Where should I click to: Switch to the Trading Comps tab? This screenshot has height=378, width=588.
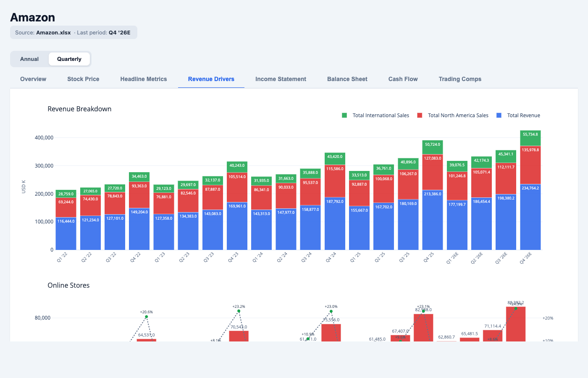460,79
